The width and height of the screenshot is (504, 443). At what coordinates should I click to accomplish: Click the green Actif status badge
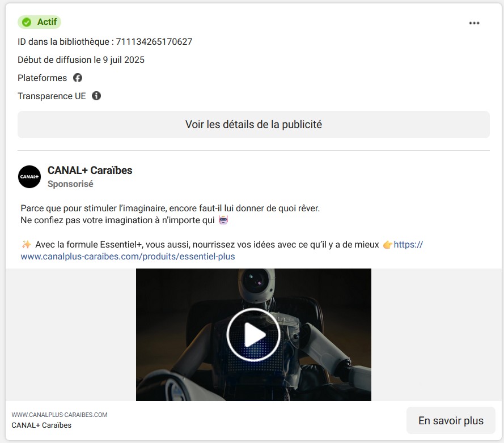click(39, 22)
